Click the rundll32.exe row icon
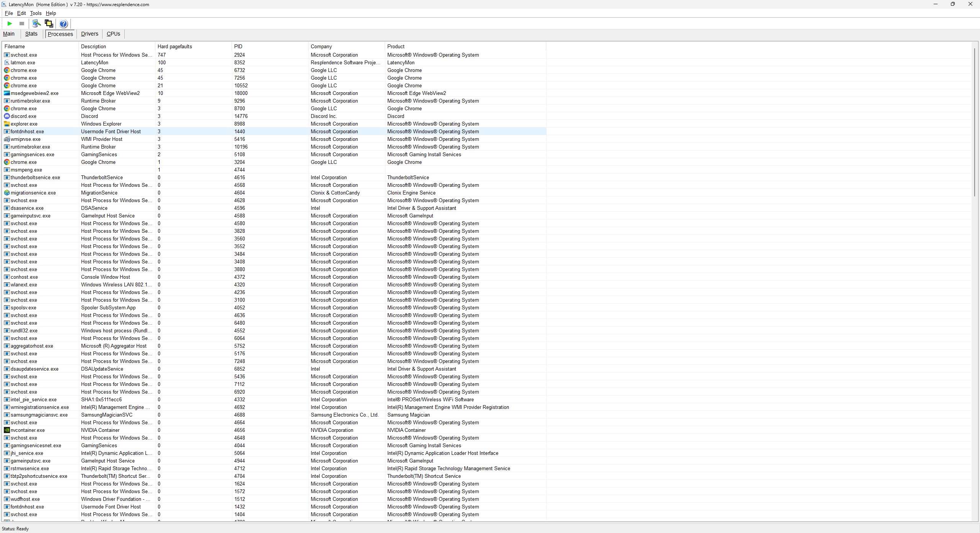Screen dimensions: 980x533 coord(7,330)
